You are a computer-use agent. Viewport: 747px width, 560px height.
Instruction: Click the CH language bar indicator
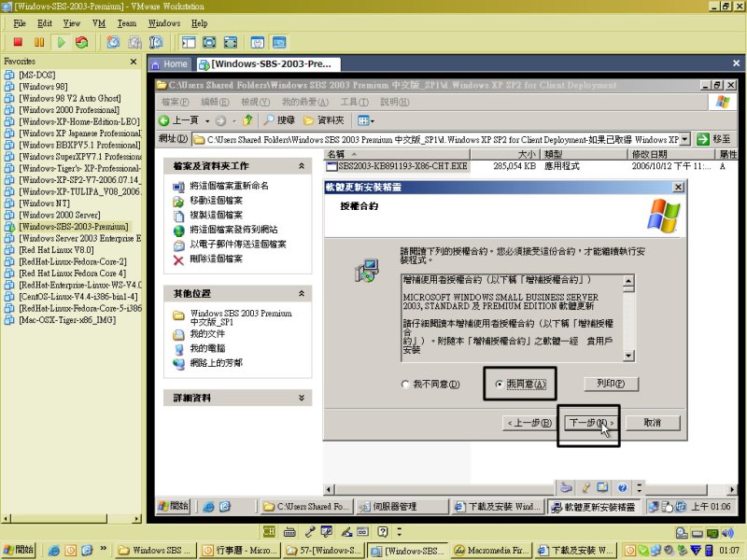[x=269, y=531]
